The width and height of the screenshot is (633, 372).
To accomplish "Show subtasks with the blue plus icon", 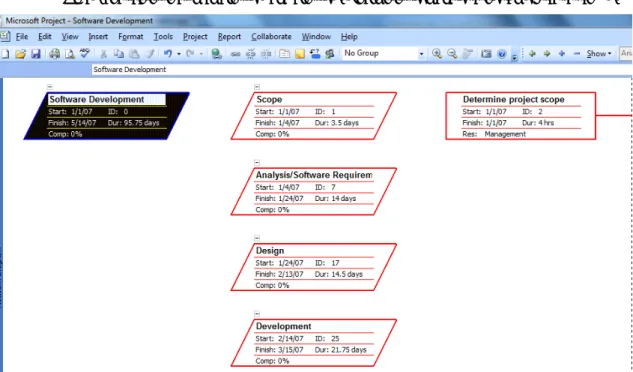I will pos(562,53).
